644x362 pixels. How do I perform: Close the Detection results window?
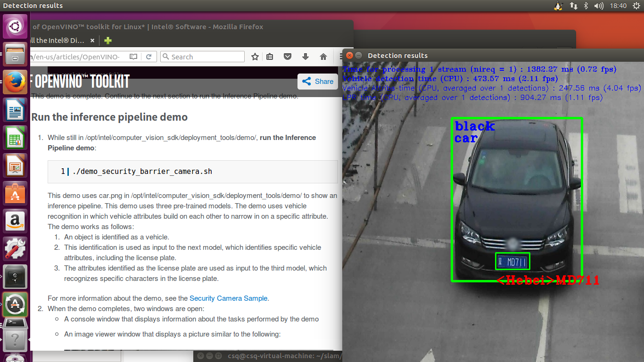click(349, 55)
